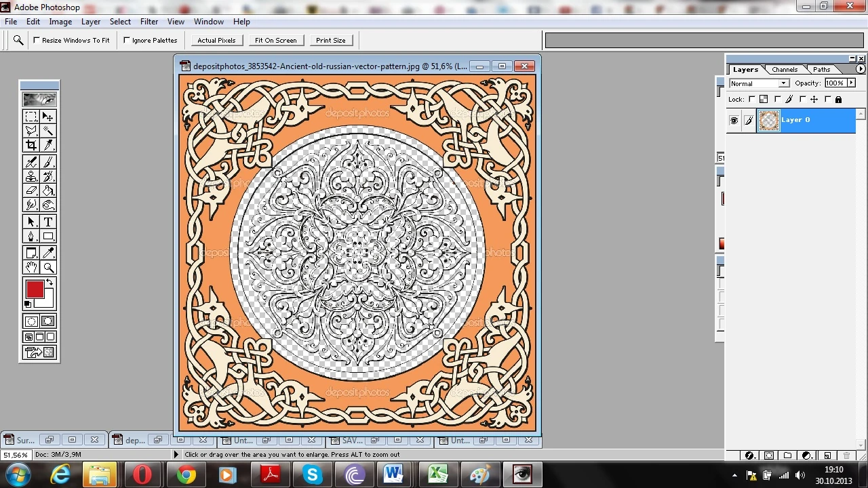
Task: Select the Smudge tool
Action: click(31, 205)
